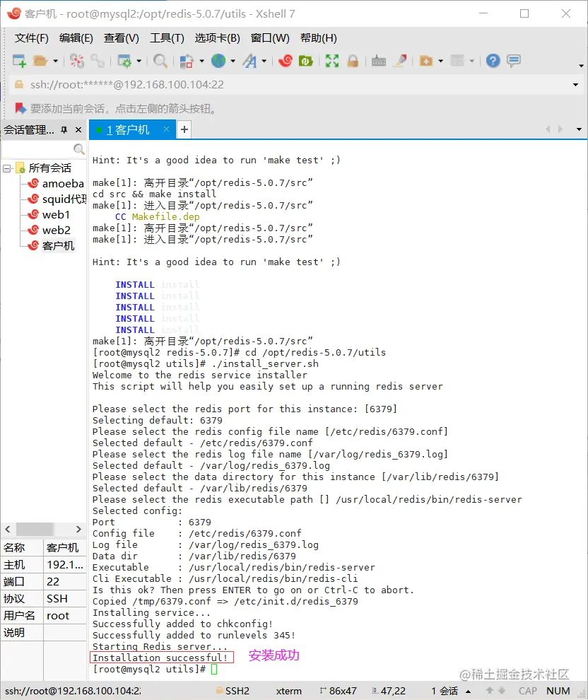Expand the address bar history dropdown

(575, 85)
